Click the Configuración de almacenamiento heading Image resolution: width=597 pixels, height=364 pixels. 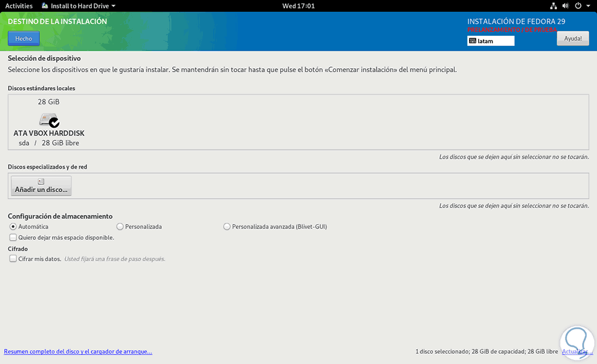(x=60, y=216)
